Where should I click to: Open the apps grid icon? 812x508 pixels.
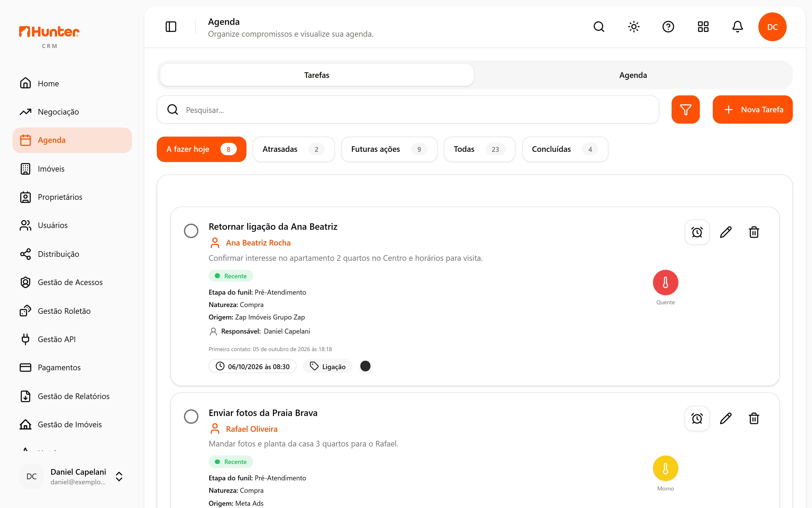(x=703, y=27)
